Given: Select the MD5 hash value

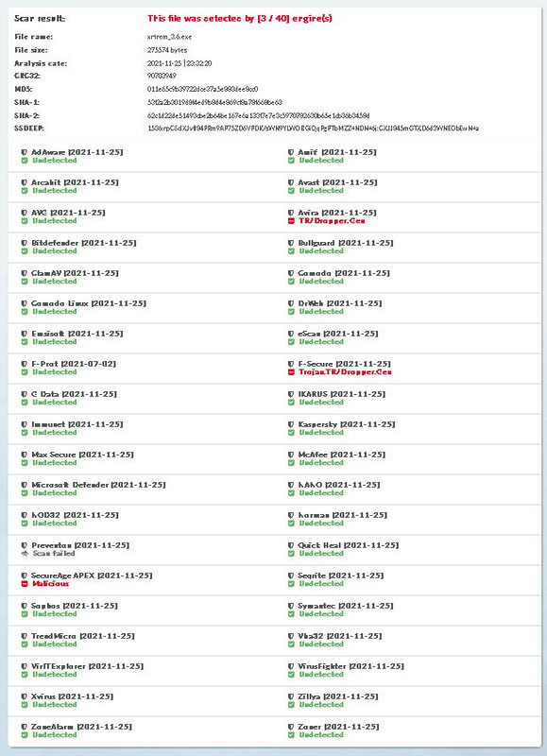Looking at the screenshot, I should click(202, 89).
